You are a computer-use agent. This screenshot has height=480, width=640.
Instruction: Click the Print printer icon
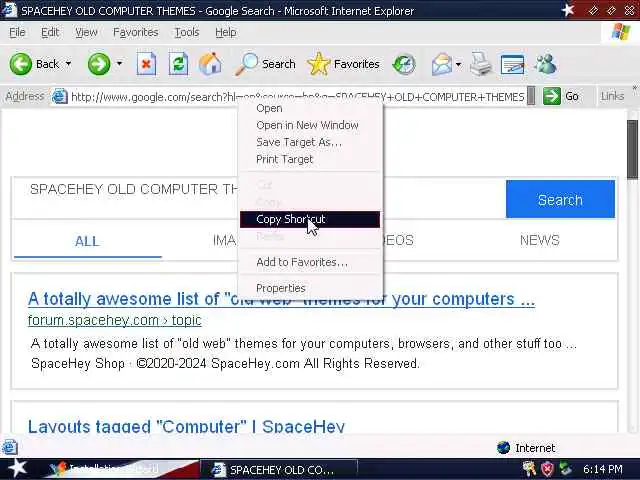(481, 64)
